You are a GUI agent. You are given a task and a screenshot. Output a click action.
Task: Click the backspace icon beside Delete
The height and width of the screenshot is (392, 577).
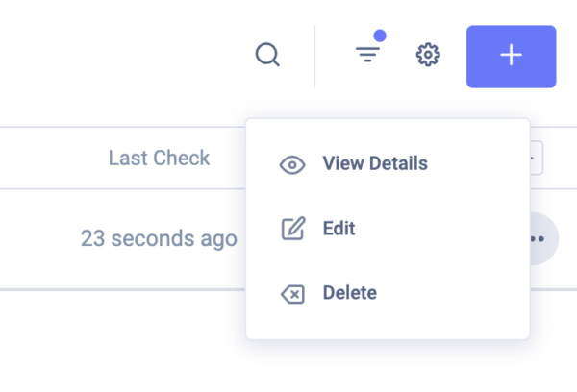coord(291,293)
